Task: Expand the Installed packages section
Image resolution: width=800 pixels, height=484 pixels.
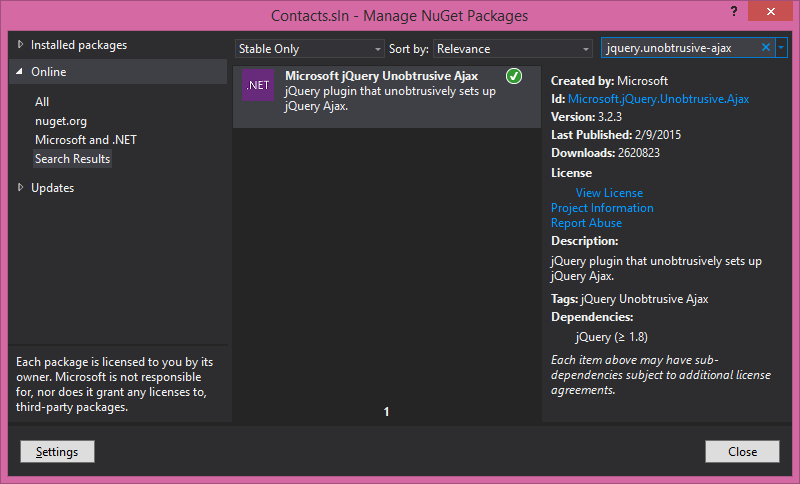Action: click(22, 45)
